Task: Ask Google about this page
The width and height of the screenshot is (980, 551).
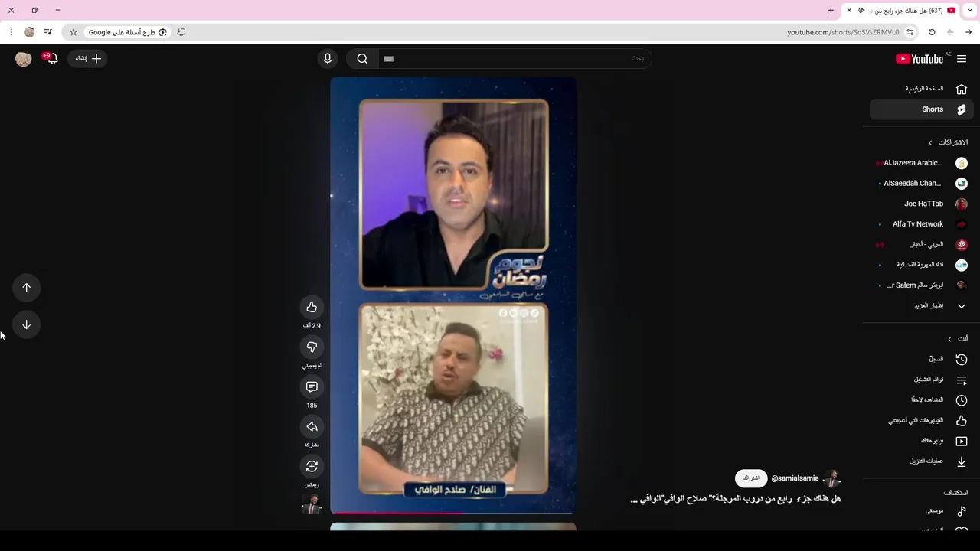Action: pyautogui.click(x=127, y=32)
